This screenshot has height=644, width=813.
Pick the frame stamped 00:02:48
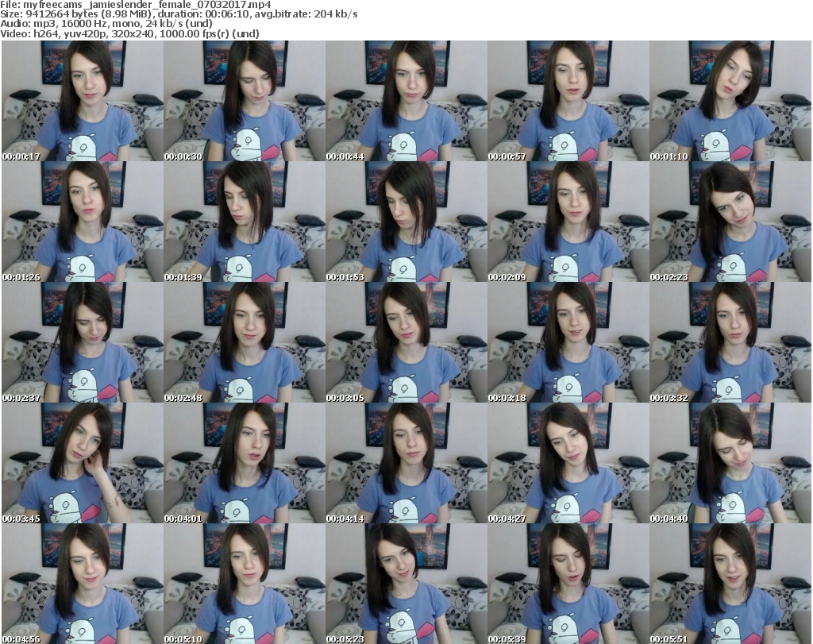pos(245,343)
